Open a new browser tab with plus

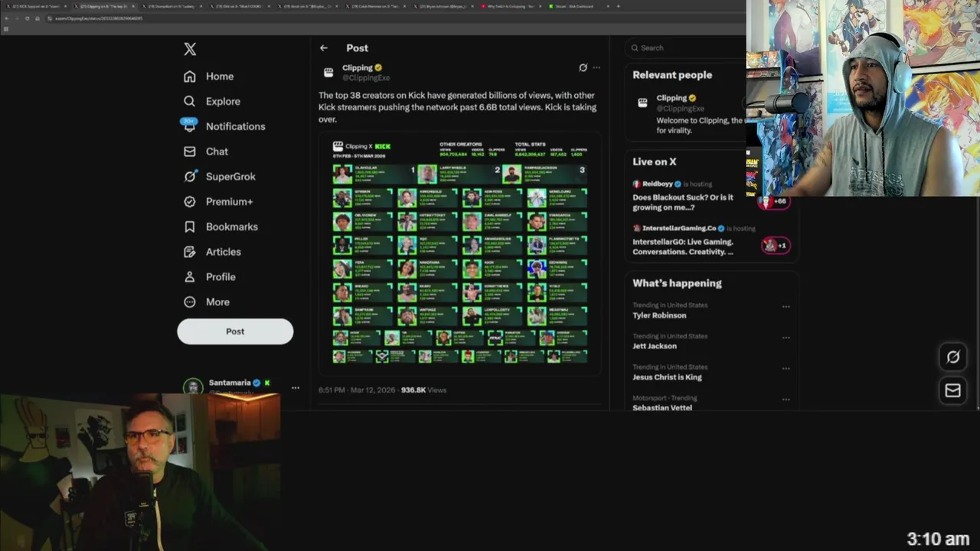coord(619,6)
